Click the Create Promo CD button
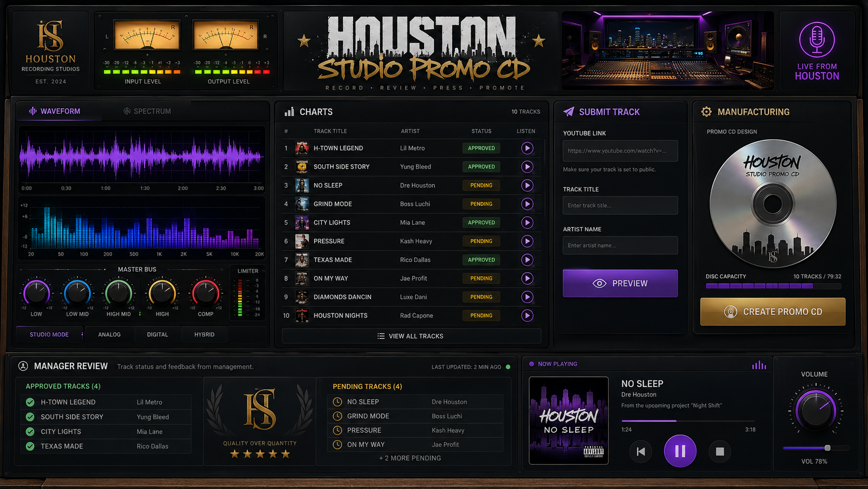Screen dimensions: 868x489 pos(773,312)
